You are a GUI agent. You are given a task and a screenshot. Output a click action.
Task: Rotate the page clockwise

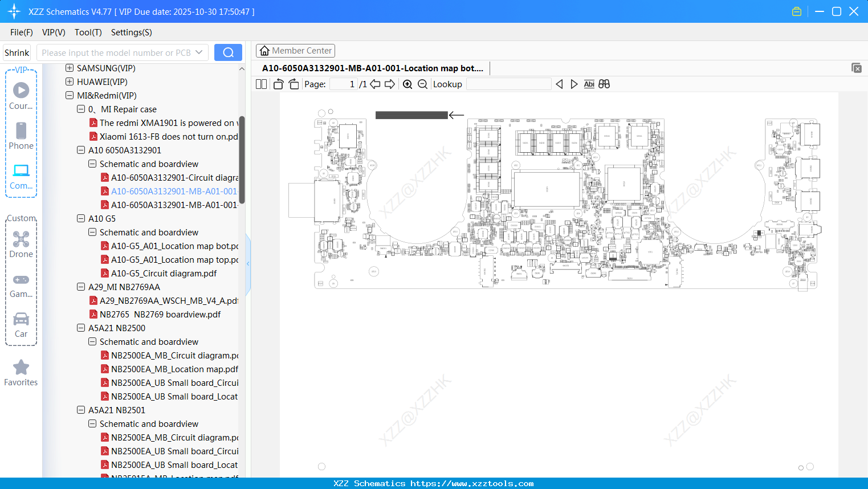tap(294, 84)
